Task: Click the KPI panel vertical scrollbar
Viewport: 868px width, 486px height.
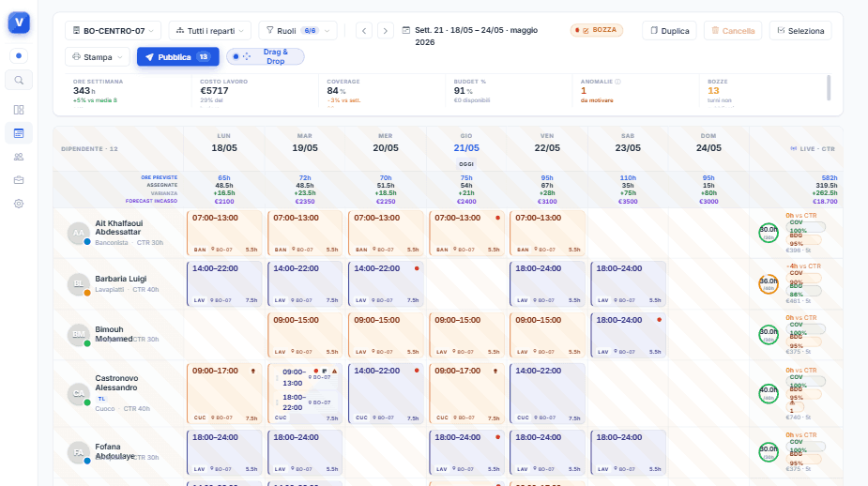Action: [829, 87]
